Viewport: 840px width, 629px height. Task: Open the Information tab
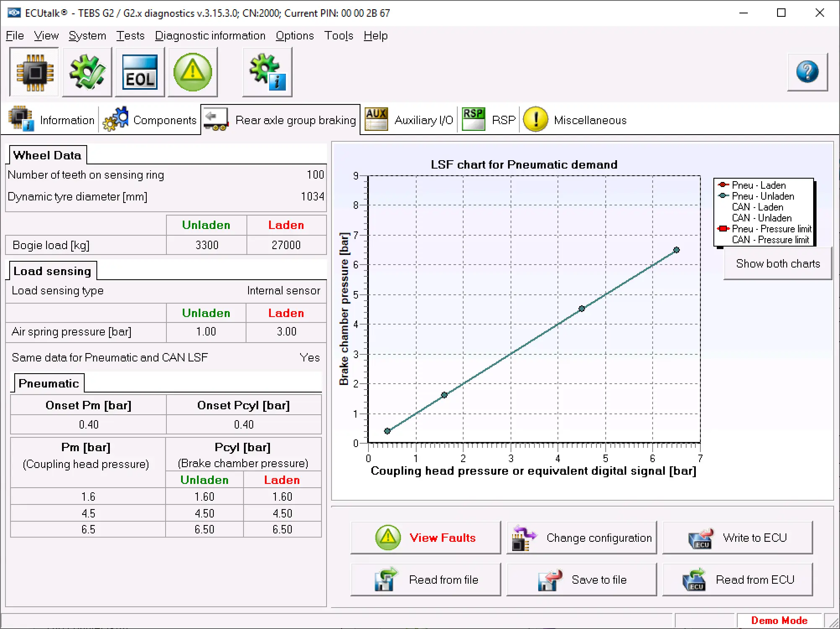(x=52, y=120)
